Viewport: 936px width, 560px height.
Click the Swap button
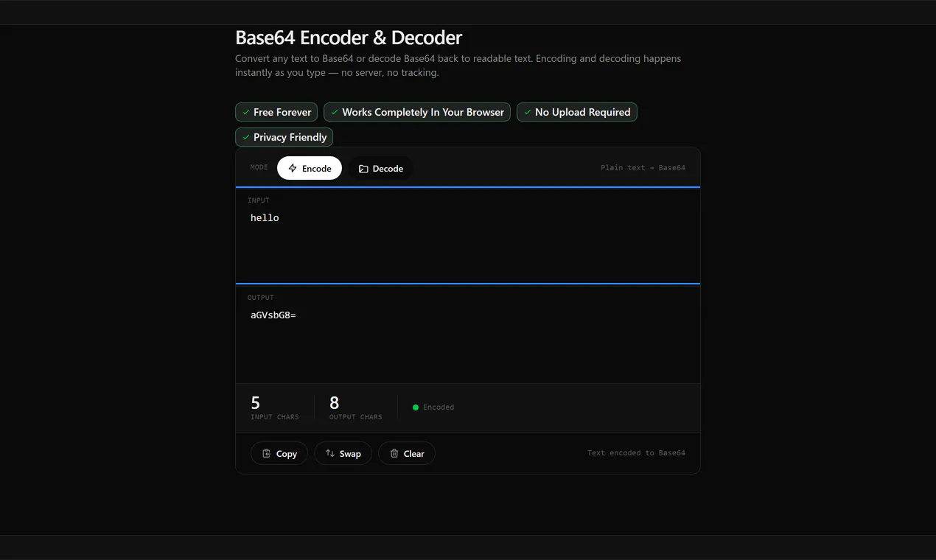(x=343, y=453)
